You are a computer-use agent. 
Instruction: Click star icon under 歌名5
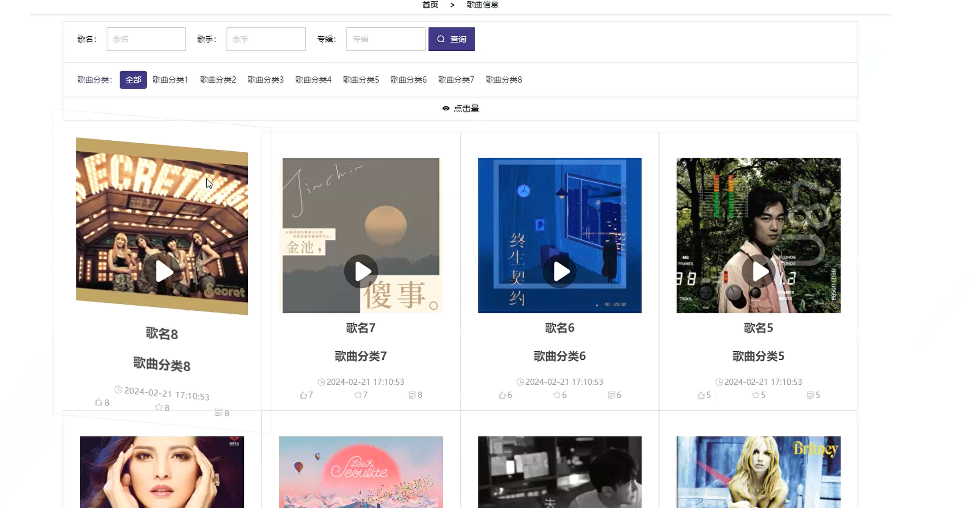pos(756,395)
